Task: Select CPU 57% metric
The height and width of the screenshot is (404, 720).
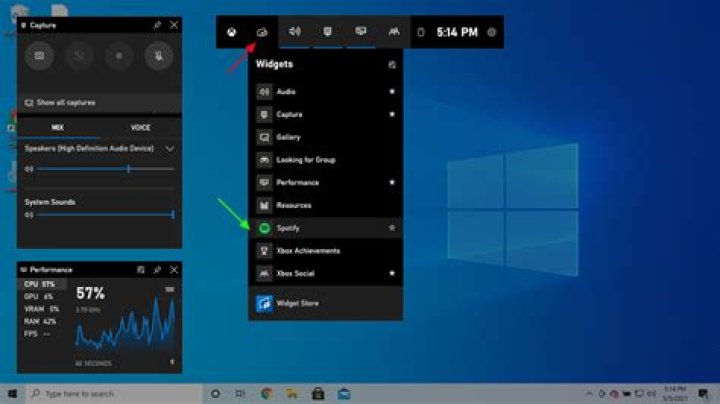Action: 42,284
